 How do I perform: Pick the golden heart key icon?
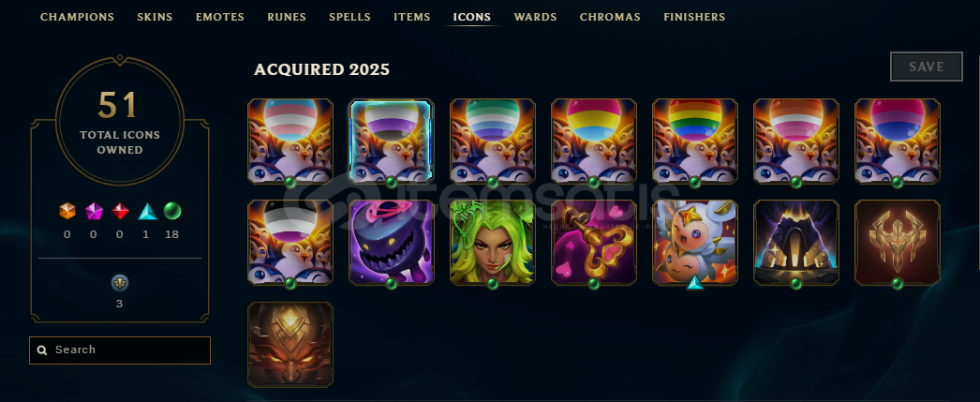[594, 243]
